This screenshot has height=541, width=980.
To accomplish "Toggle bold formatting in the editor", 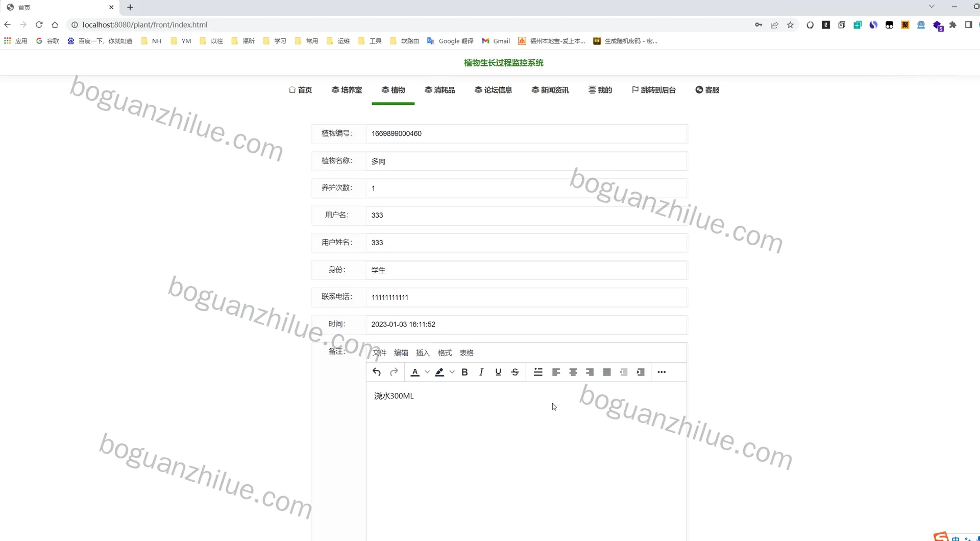I will [x=464, y=372].
